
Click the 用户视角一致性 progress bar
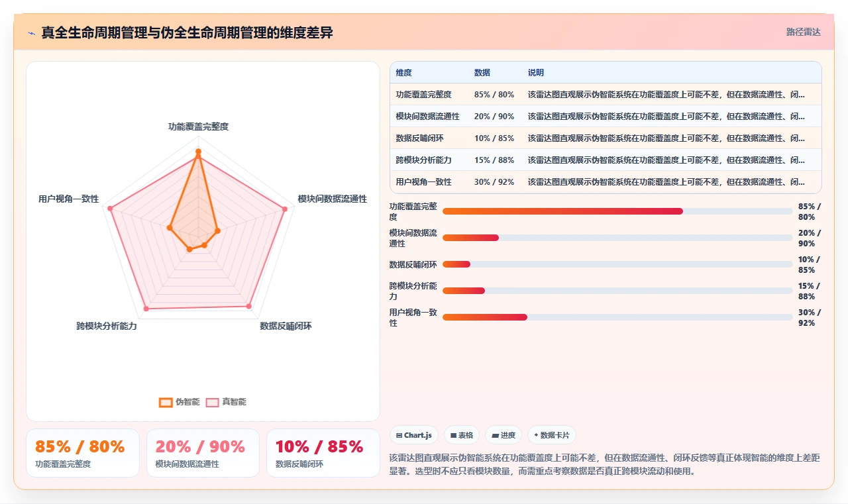[617, 317]
